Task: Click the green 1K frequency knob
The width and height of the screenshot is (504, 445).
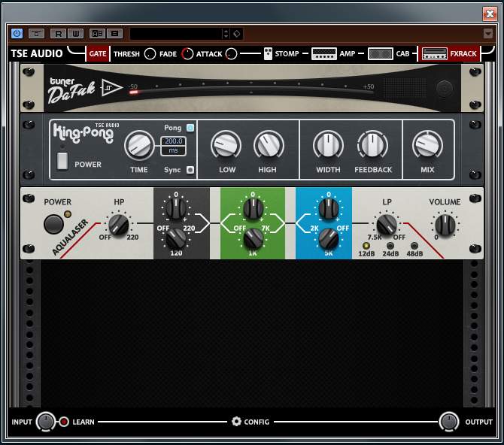Action: (x=253, y=239)
